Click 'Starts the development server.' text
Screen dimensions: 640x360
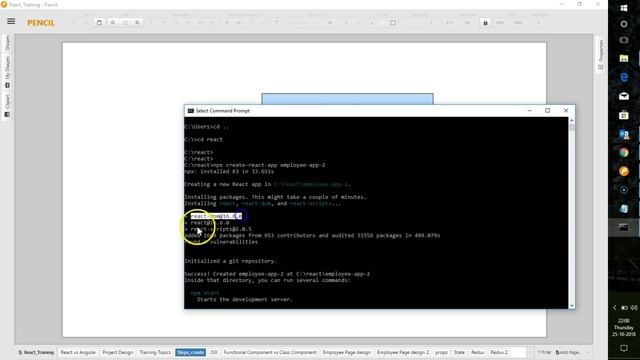(x=244, y=299)
